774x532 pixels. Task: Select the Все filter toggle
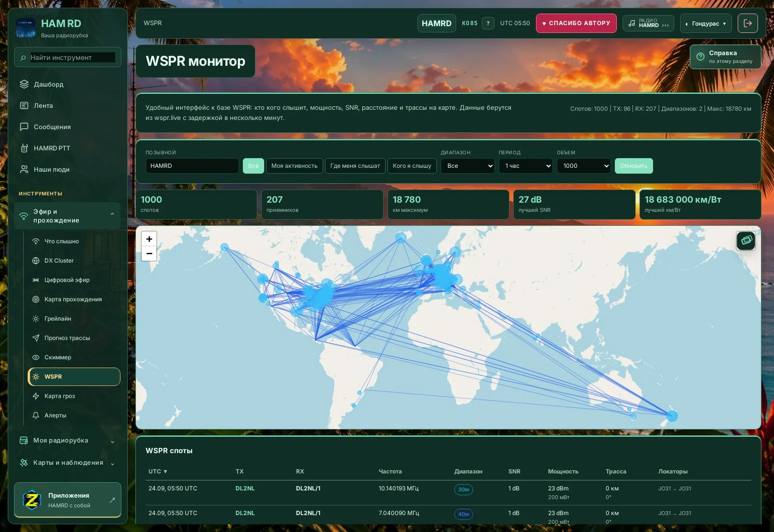[x=253, y=166]
